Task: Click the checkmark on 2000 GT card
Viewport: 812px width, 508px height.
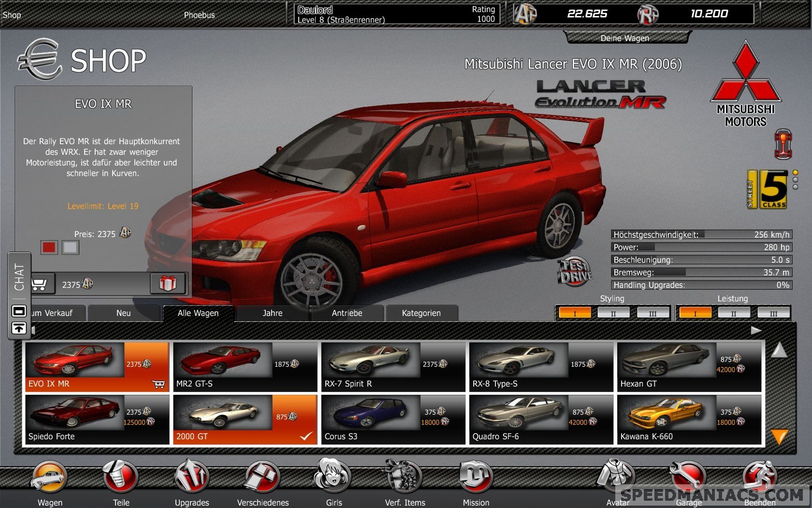Action: pyautogui.click(x=306, y=436)
